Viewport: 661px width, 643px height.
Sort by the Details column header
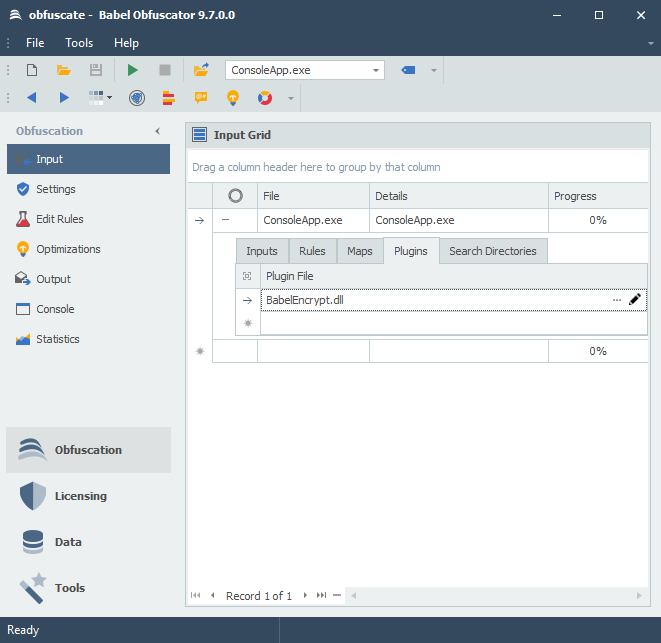coord(459,196)
